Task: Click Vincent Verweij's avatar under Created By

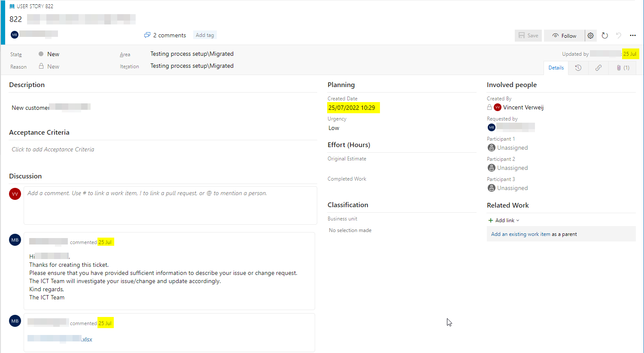Action: [497, 107]
